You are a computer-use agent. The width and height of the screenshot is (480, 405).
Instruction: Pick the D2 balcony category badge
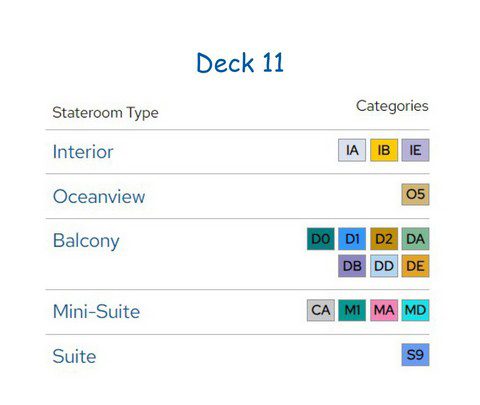pos(384,239)
